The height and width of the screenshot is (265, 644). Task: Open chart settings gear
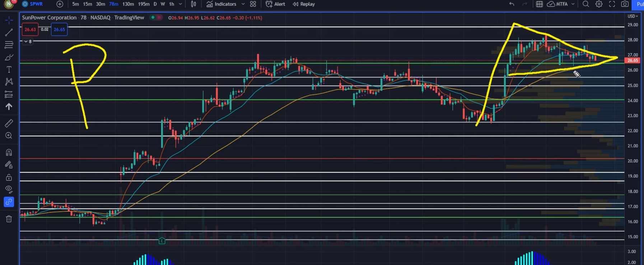point(599,4)
